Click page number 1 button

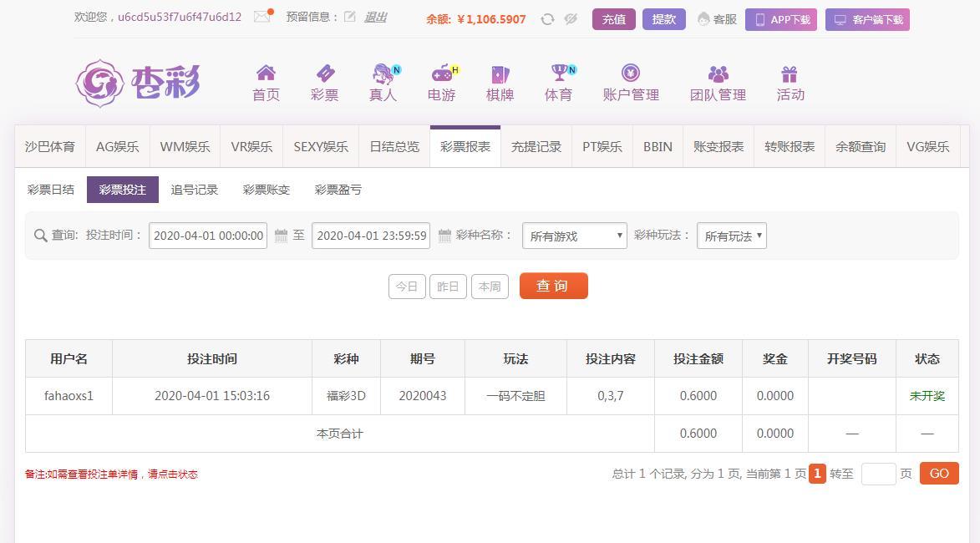[x=817, y=474]
